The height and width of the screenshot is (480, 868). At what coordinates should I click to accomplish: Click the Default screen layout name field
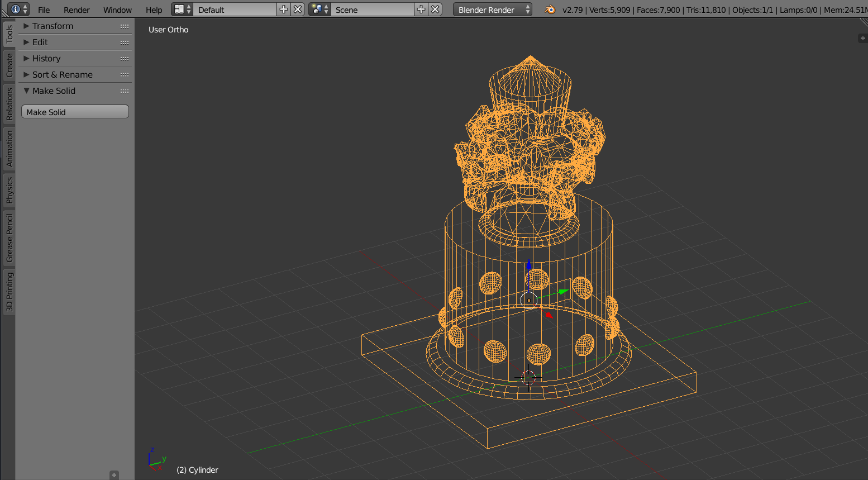(x=235, y=9)
